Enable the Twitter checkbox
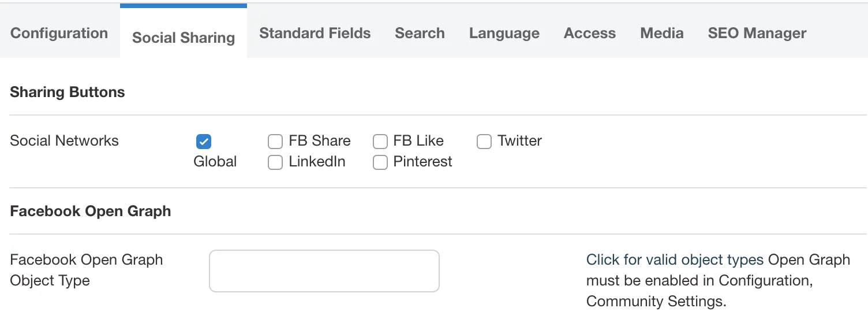 (484, 142)
